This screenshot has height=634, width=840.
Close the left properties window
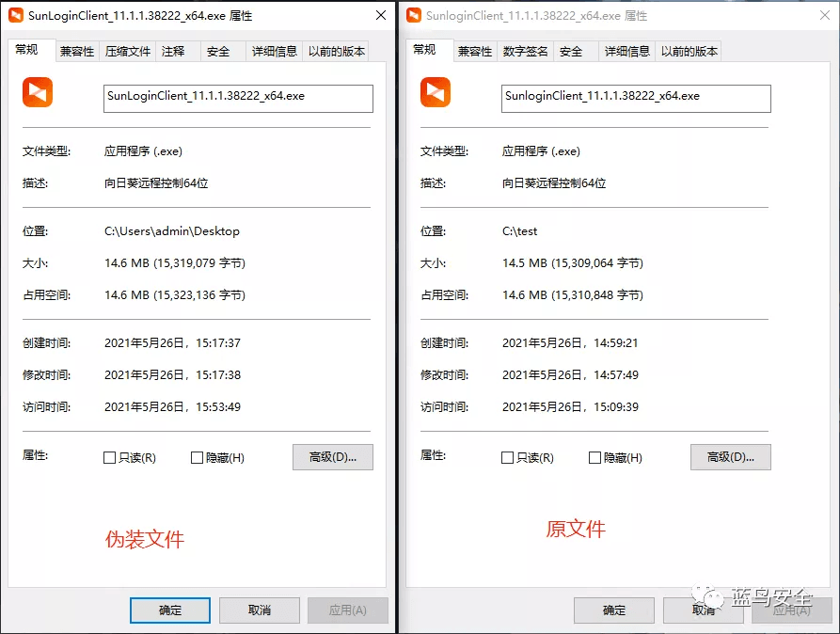coord(381,16)
